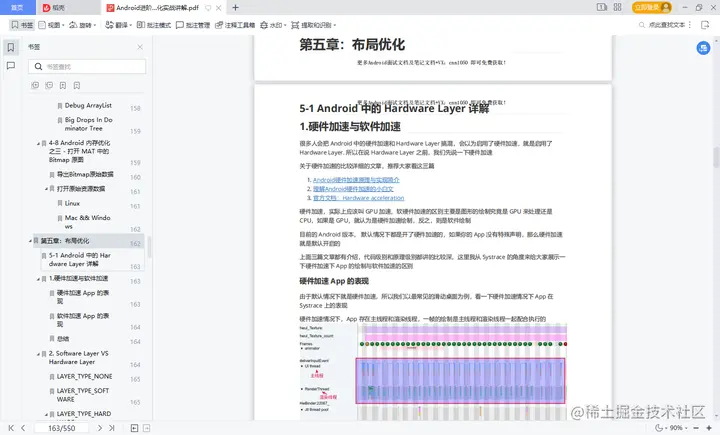Click the blue floating assistant icon

[x=703, y=48]
